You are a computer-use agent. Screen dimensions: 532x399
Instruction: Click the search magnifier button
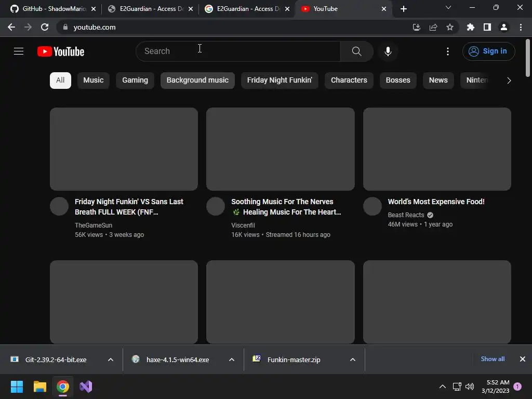(x=356, y=51)
